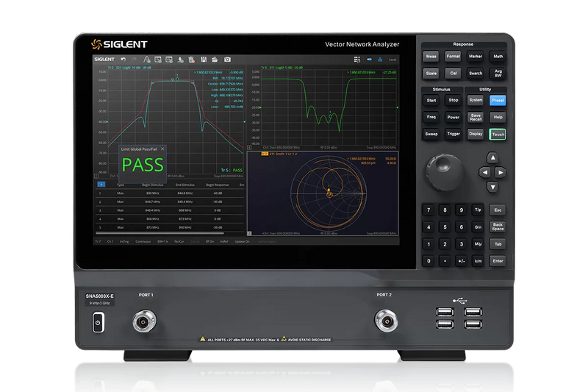Click the undo arrow in the toolbar
Viewport: 588px width, 392px height.
[123, 60]
